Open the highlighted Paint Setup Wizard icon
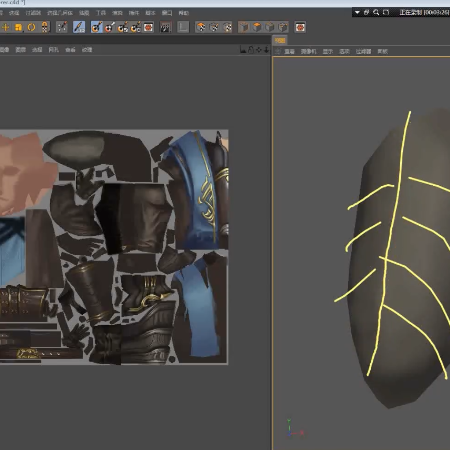The width and height of the screenshot is (450, 450). pos(97,27)
